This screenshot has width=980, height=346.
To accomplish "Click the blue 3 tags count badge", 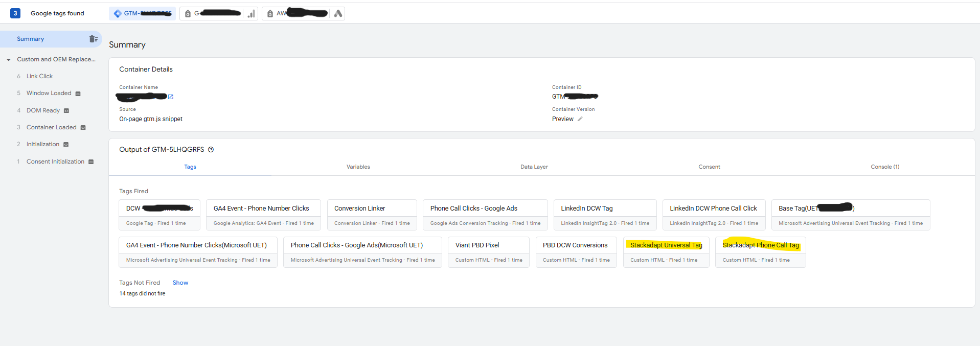I will 15,13.
